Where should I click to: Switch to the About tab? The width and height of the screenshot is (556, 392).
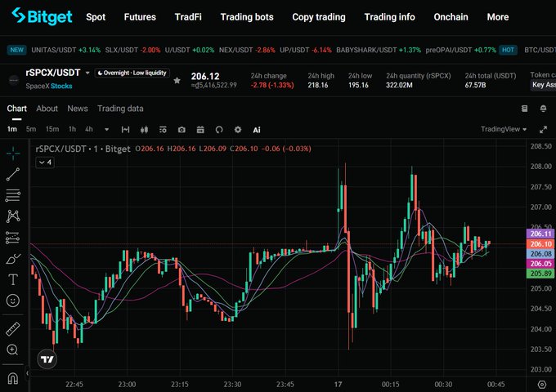(x=47, y=109)
